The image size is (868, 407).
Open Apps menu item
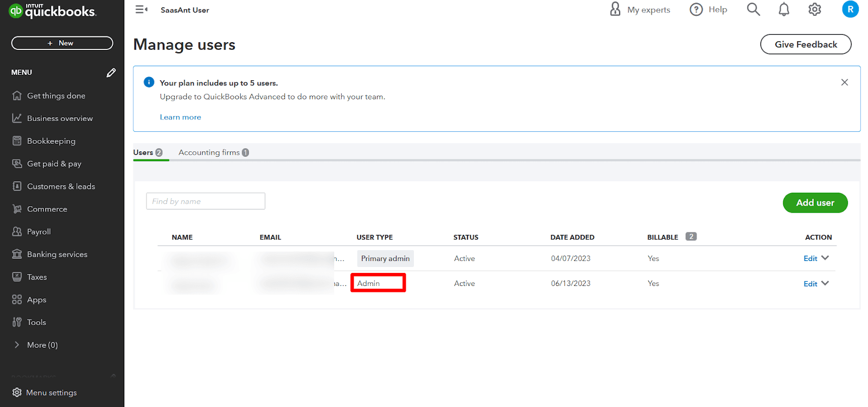37,300
